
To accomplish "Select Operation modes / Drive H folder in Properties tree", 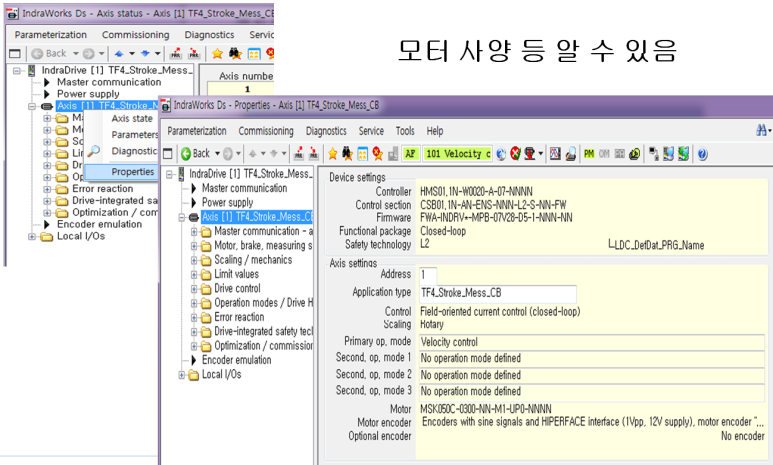I will (263, 303).
